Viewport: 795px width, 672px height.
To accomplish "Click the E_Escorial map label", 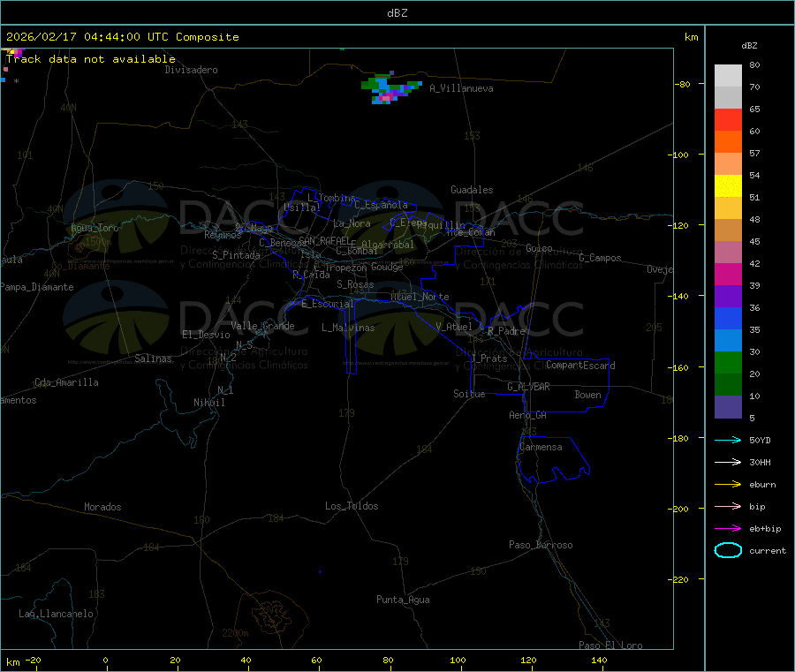I will point(328,304).
